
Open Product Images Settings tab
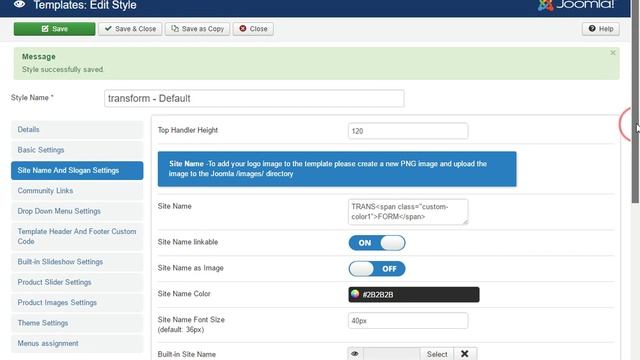pyautogui.click(x=77, y=302)
